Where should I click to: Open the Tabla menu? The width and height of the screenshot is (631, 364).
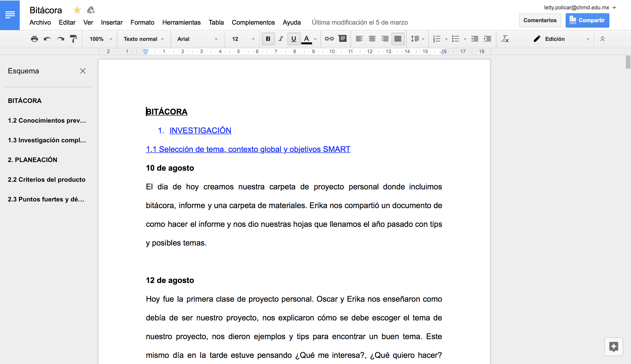216,22
